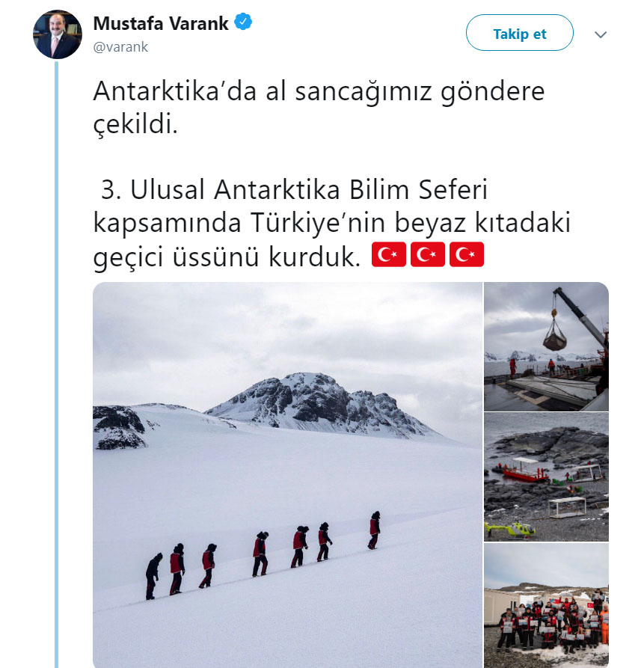Click the yellow helicopter in shoreline photo
644x668 pixels.
[x=511, y=530]
